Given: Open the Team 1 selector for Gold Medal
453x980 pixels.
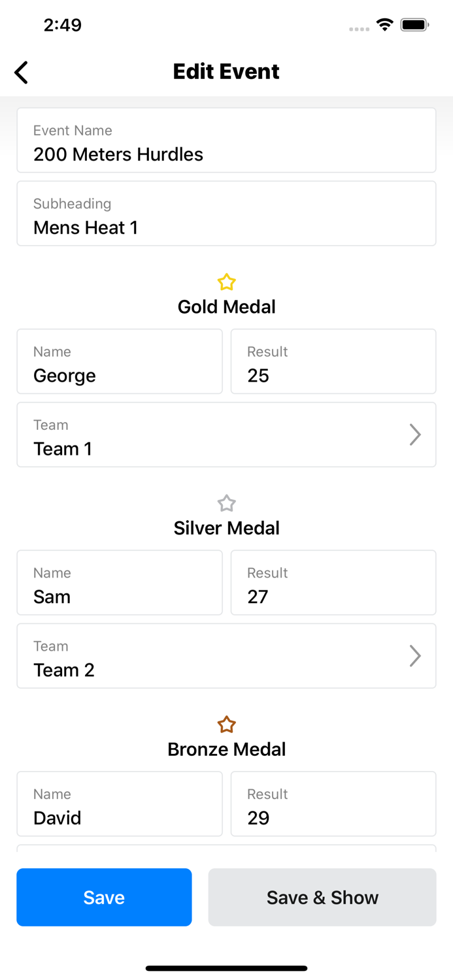Looking at the screenshot, I should [x=226, y=434].
